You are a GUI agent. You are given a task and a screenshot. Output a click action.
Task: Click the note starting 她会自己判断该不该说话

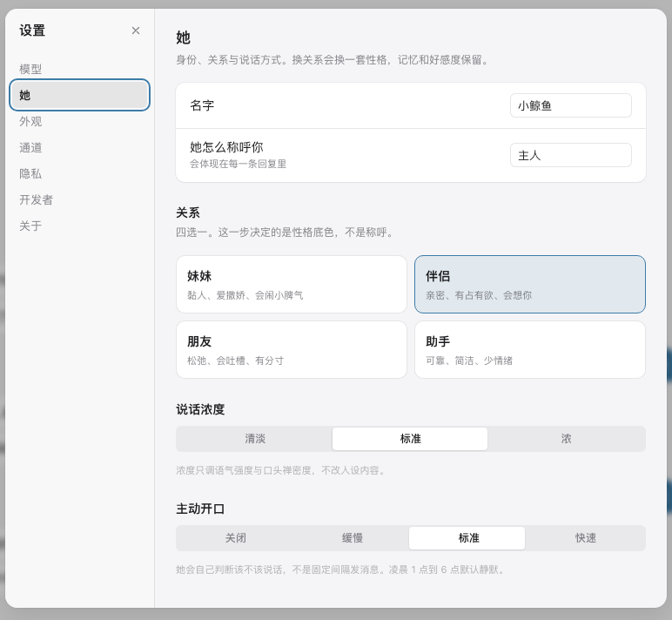(340, 569)
